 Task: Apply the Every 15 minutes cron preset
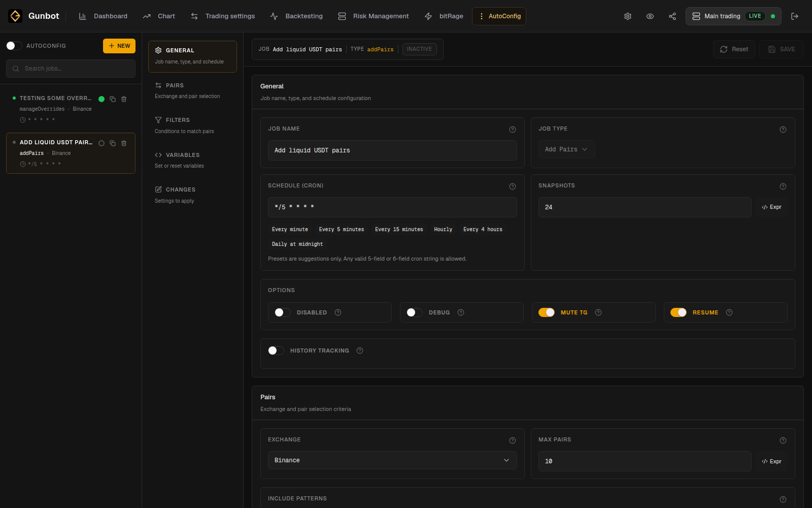coord(399,230)
